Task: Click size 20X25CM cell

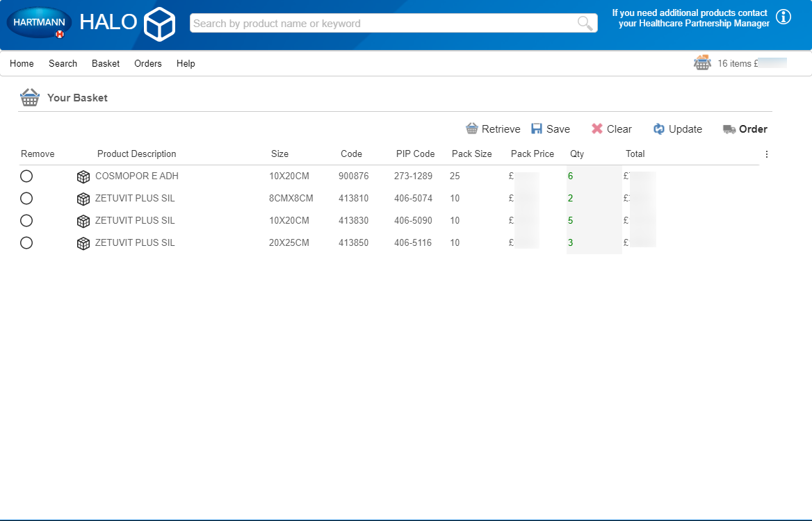Action: tap(289, 242)
